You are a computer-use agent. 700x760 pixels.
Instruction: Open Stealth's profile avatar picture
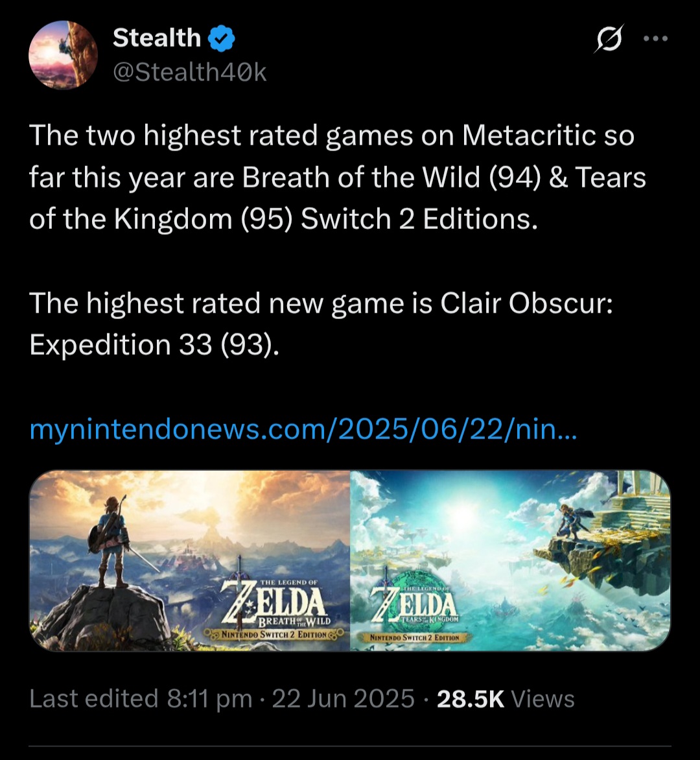point(64,55)
